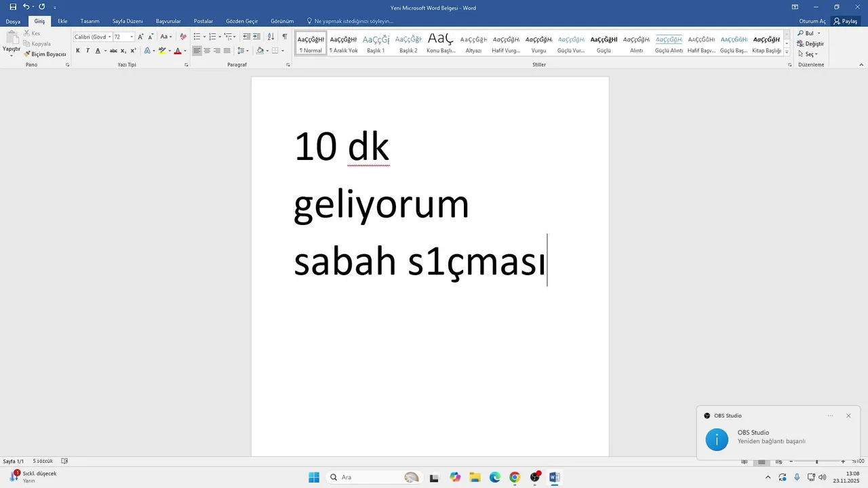Click the text effects A icon
Viewport: 868px width, 488px height.
click(147, 51)
